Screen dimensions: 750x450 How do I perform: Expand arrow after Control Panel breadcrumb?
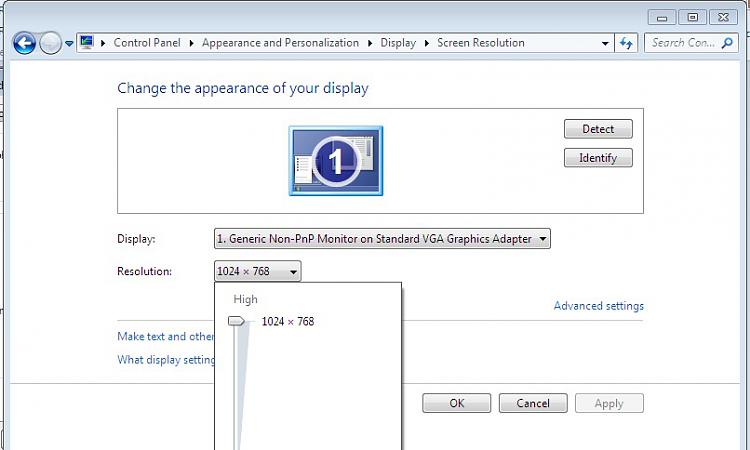click(191, 43)
